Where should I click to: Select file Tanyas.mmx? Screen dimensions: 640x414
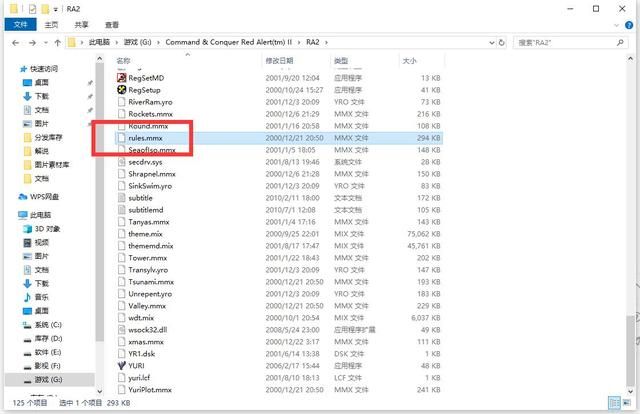[149, 222]
